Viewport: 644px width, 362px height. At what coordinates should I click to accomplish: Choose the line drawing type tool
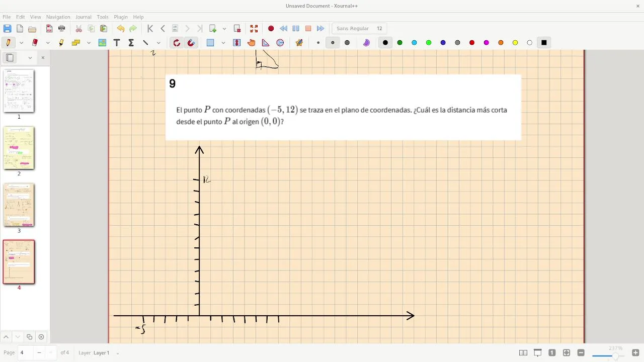146,43
